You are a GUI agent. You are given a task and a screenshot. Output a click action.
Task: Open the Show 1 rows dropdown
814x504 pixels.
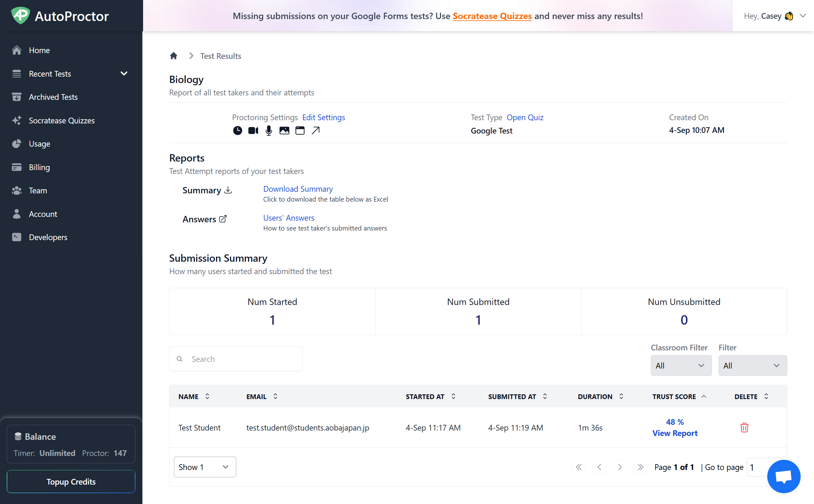[x=205, y=467]
